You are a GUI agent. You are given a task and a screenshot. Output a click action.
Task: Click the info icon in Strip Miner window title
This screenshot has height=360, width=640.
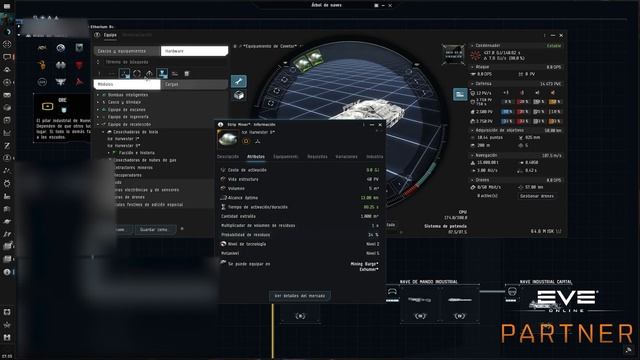pyautogui.click(x=220, y=124)
